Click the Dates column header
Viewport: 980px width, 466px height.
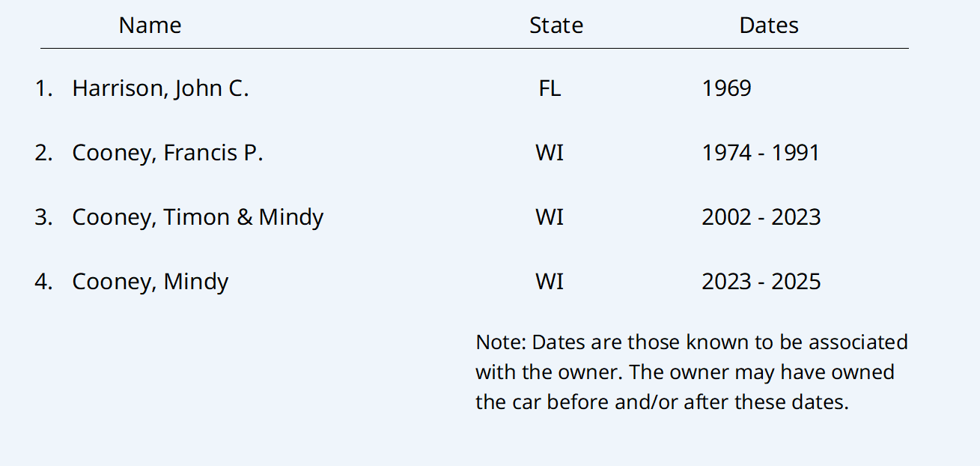coord(768,25)
